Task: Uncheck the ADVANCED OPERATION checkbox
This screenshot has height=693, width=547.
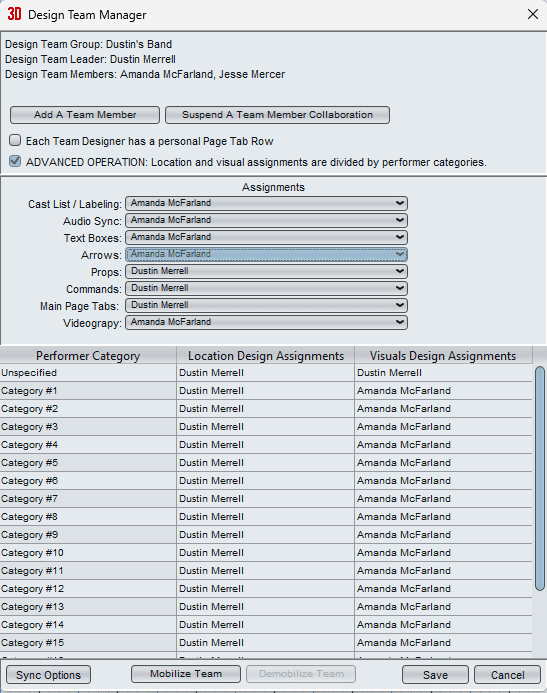Action: 15,161
